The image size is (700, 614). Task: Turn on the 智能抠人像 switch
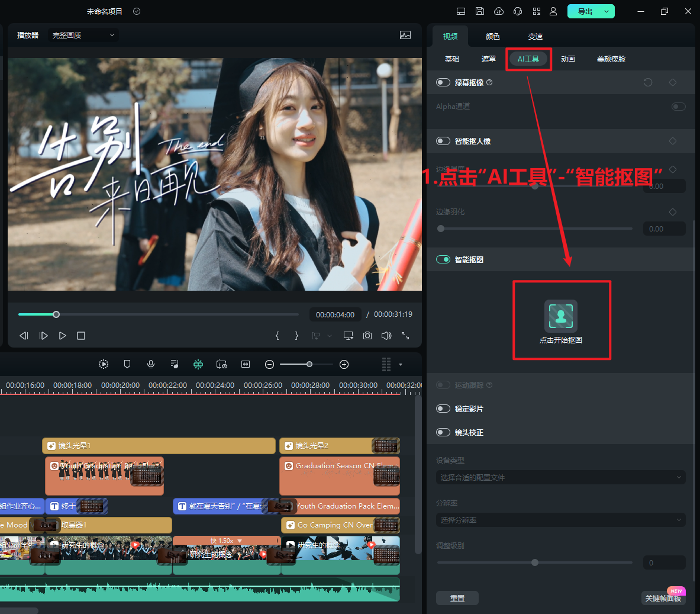(x=443, y=141)
